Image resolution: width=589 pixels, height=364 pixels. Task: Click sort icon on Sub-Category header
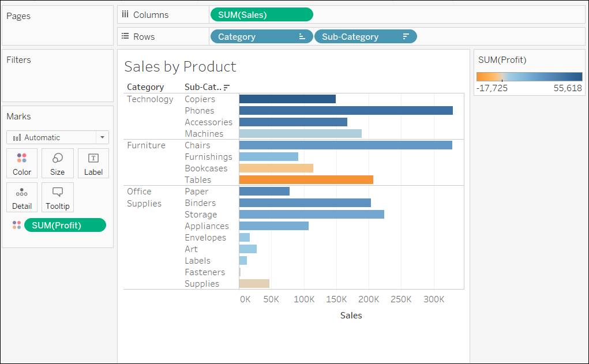(227, 87)
